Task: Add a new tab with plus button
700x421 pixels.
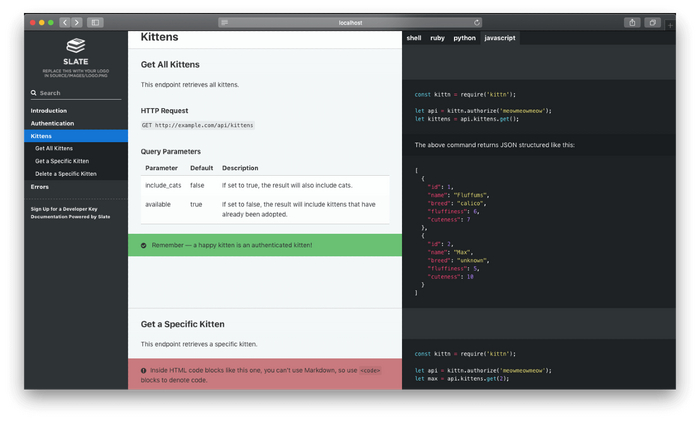Action: click(x=670, y=24)
